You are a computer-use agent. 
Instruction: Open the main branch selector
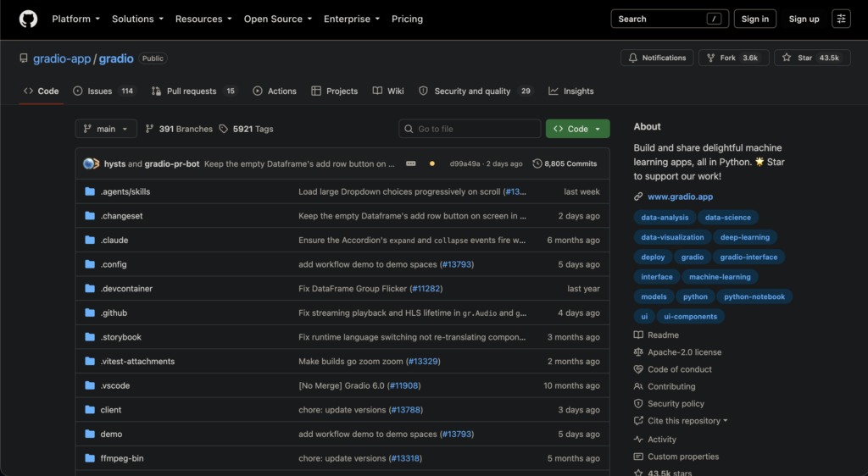(x=106, y=129)
